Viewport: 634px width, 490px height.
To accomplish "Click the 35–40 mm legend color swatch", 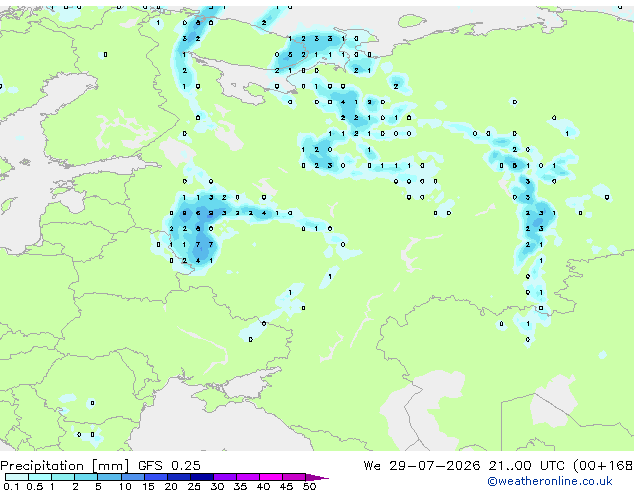I will click(248, 477).
